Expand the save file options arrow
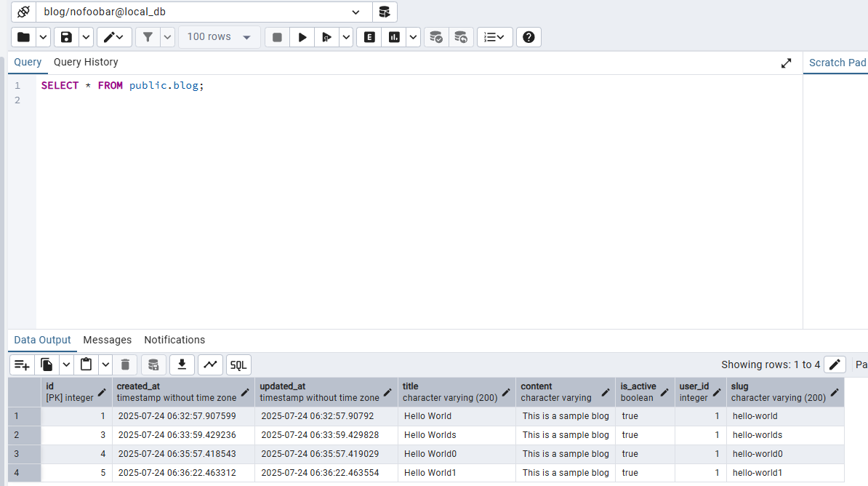868x486 pixels. click(x=86, y=37)
